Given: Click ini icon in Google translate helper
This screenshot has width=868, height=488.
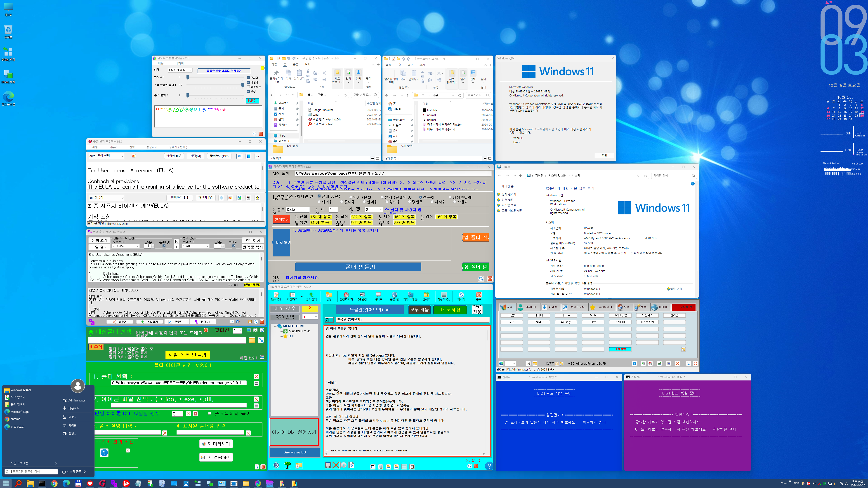Looking at the screenshot, I should [257, 156].
